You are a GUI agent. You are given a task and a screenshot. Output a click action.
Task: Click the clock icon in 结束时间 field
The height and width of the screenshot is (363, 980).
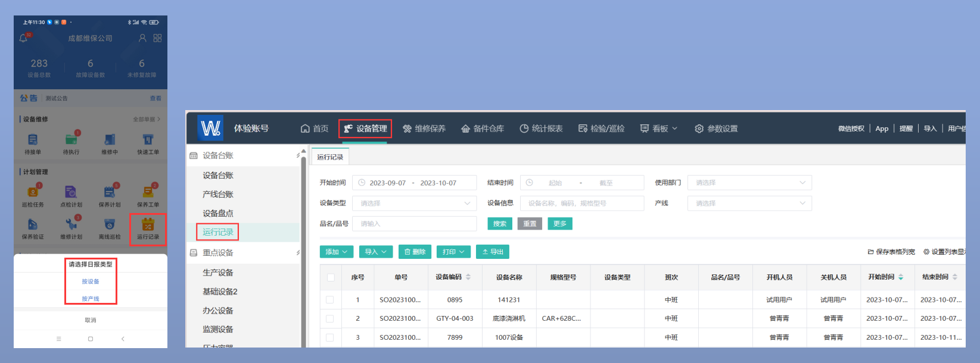click(529, 183)
